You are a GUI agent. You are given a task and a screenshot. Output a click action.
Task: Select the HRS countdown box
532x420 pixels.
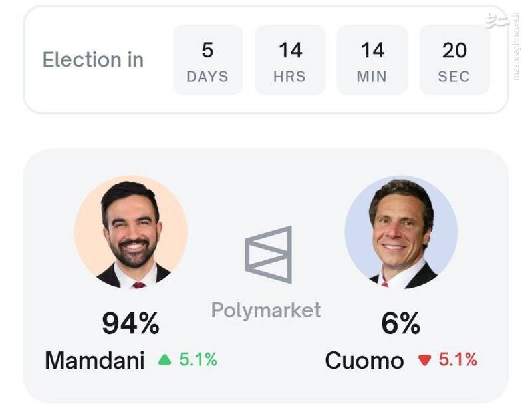pyautogui.click(x=290, y=60)
